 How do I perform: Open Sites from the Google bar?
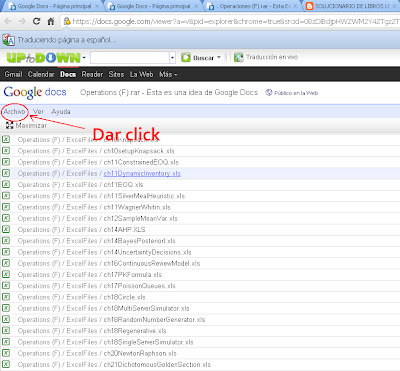pos(116,74)
